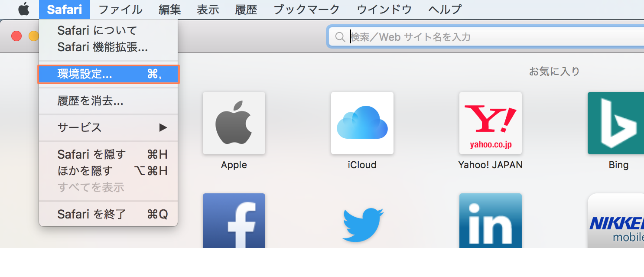
Task: Click the Apple label under the favorite
Action: click(234, 165)
